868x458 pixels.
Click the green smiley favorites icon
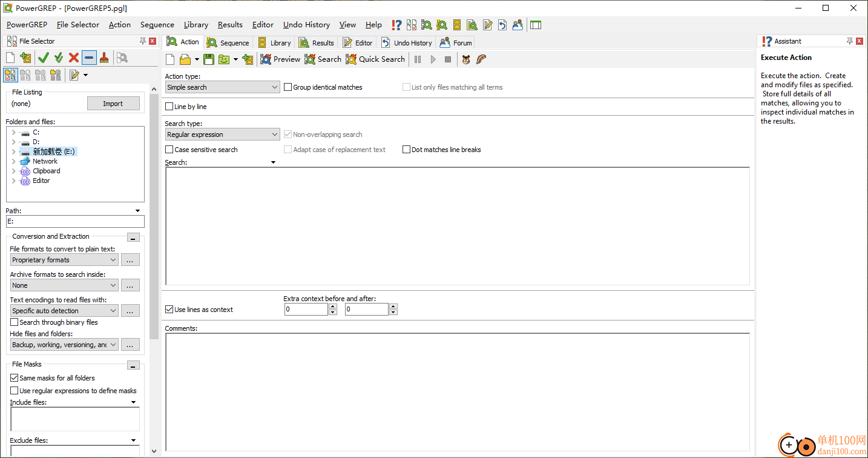224,59
